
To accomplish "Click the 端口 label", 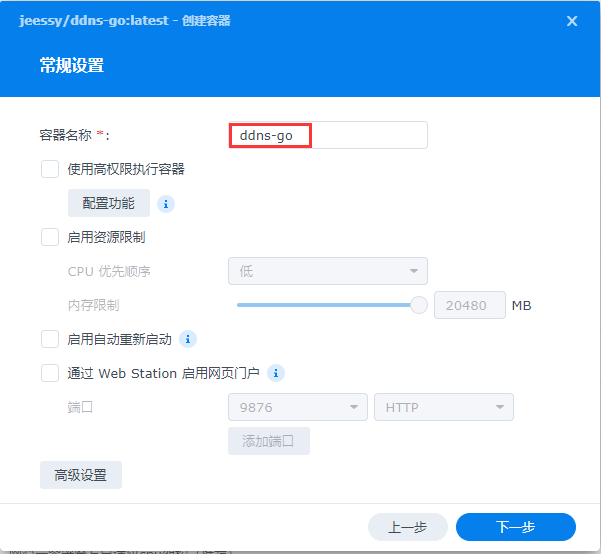I will tap(80, 407).
